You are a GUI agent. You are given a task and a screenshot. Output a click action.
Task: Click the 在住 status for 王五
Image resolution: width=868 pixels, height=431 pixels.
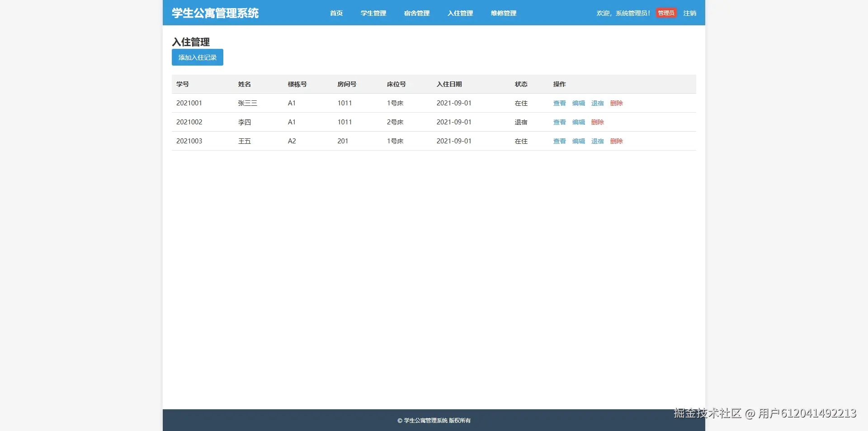521,141
